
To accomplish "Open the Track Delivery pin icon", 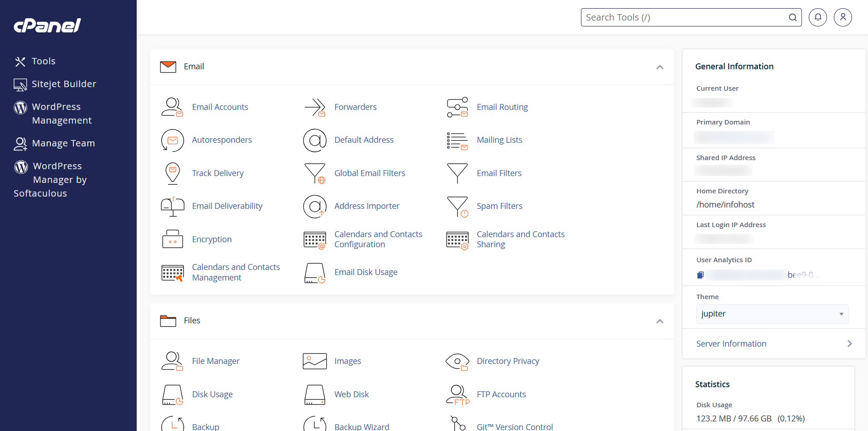I will pos(173,173).
